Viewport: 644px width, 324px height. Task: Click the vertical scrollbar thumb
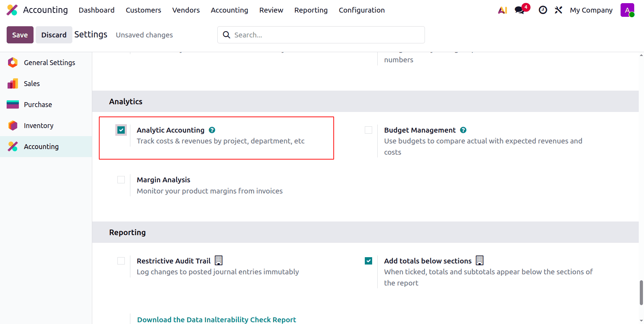pyautogui.click(x=641, y=293)
